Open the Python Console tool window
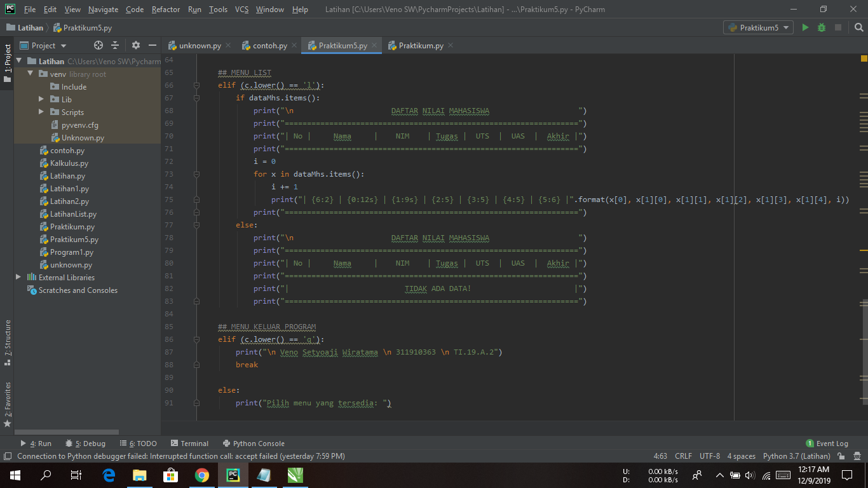This screenshot has height=488, width=868. coord(254,444)
